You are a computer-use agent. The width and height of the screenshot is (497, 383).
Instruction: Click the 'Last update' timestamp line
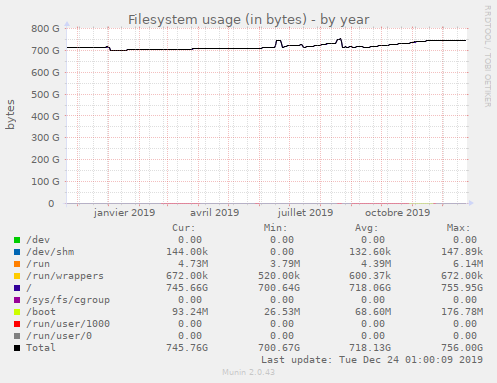372,360
